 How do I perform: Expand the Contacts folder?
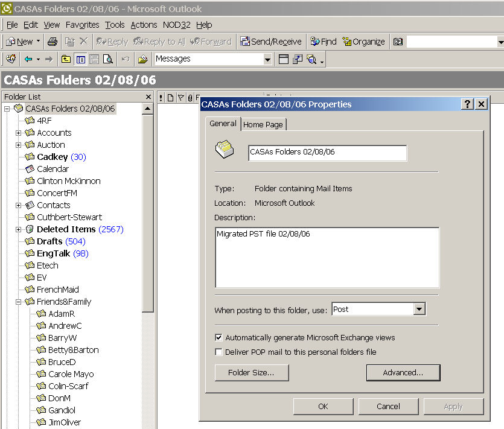(18, 205)
